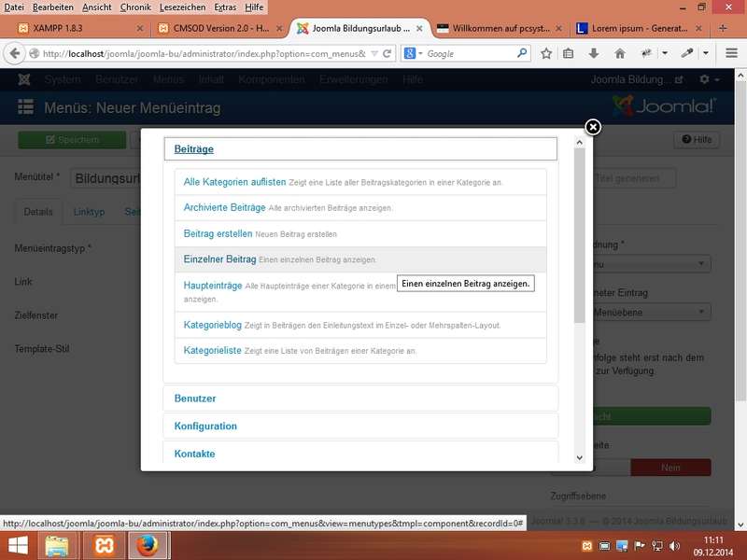Open the Chronik menu

pos(135,7)
